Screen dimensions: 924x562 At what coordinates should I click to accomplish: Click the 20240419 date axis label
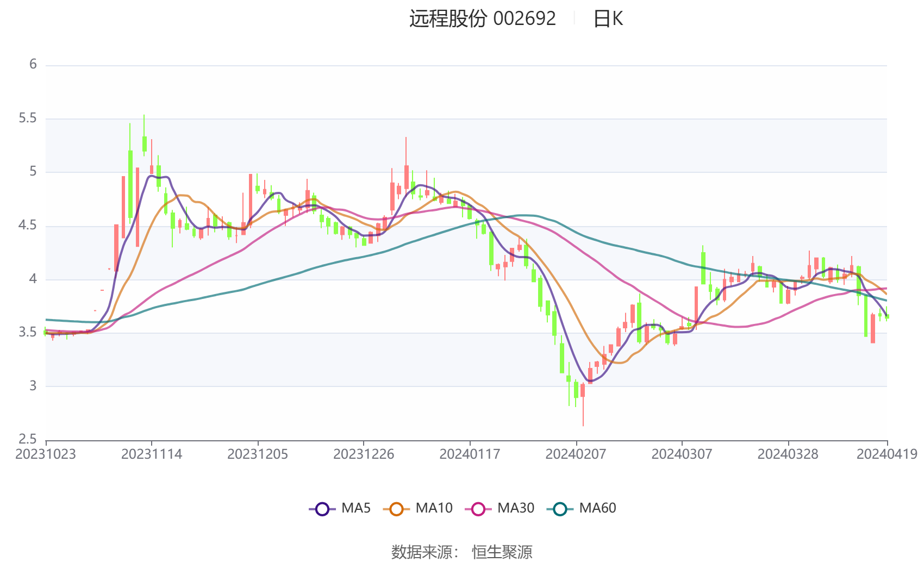coord(887,454)
